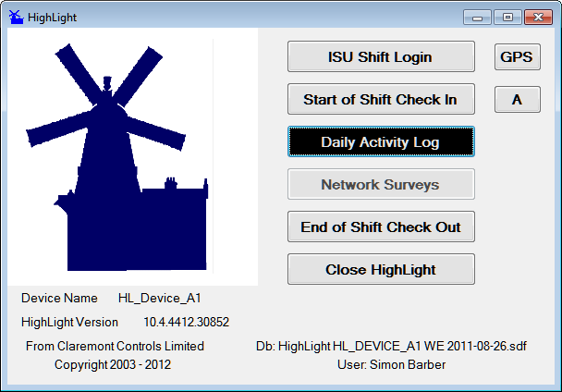Minimize the HighLight window
This screenshot has width=562, height=392.
click(x=480, y=17)
